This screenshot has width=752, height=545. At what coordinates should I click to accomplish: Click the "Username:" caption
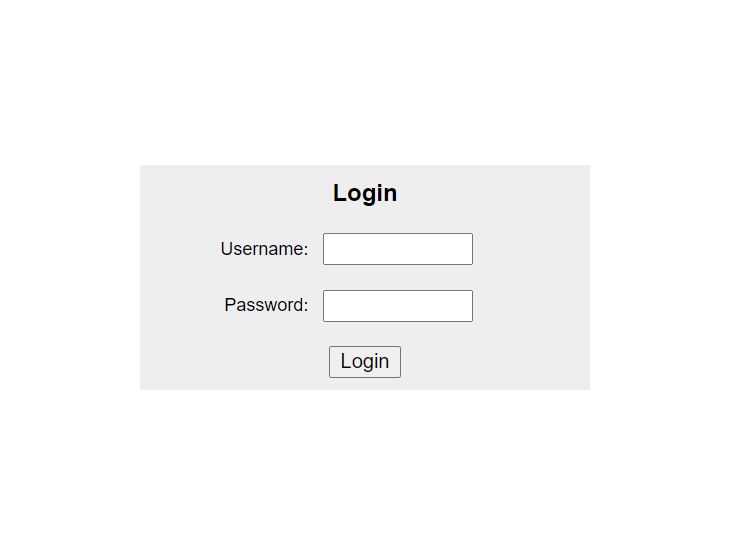pos(264,249)
